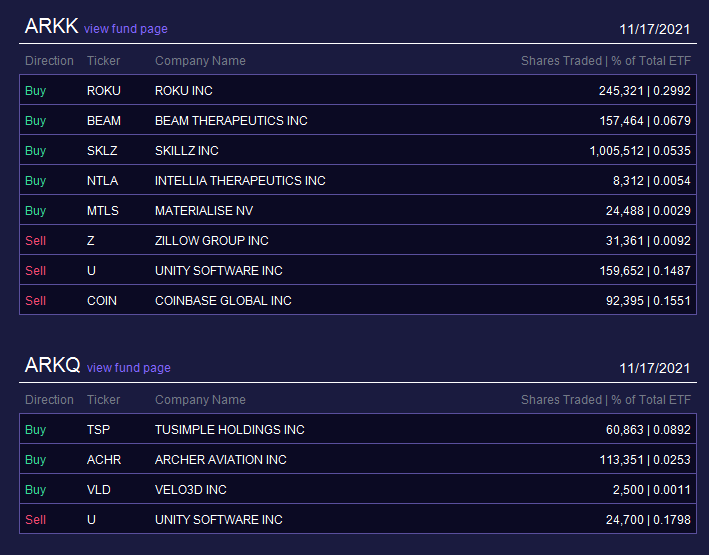Screen dimensions: 709x555
Task: Click value 159,652 | 0.1487
Action: [x=645, y=271]
